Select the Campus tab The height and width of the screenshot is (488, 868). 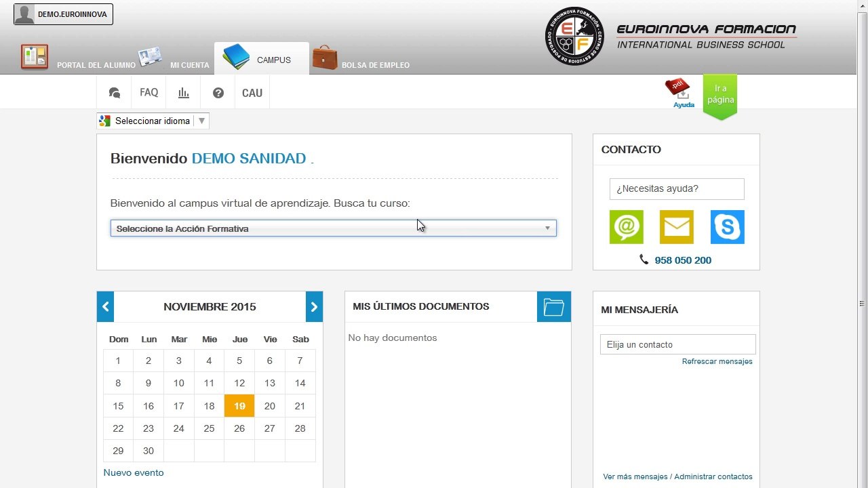pos(262,58)
